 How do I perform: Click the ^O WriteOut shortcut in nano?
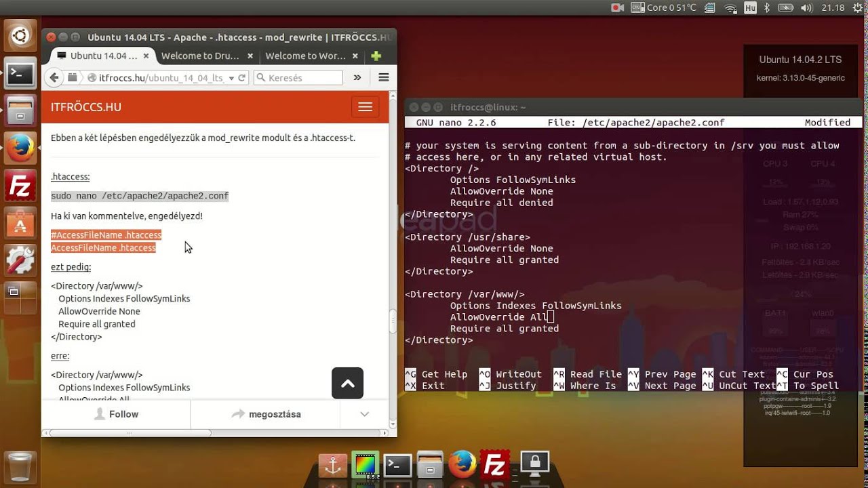(x=510, y=374)
